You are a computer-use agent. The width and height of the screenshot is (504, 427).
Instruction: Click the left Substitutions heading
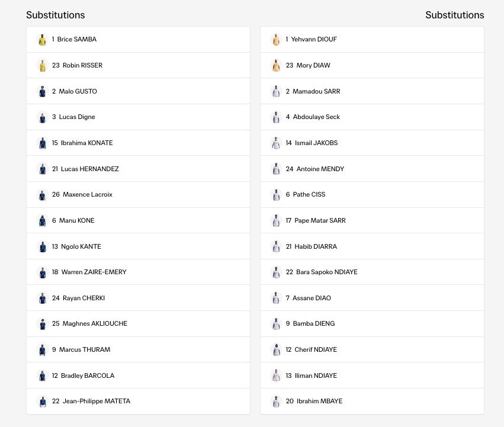pos(56,15)
